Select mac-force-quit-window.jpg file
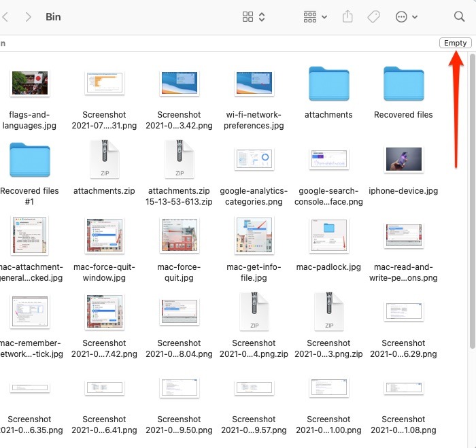Screen dimensions: 476x448 (x=105, y=235)
